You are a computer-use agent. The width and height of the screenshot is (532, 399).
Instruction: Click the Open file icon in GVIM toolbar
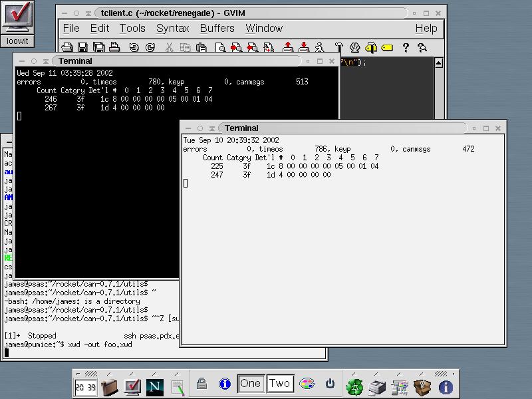tap(67, 47)
